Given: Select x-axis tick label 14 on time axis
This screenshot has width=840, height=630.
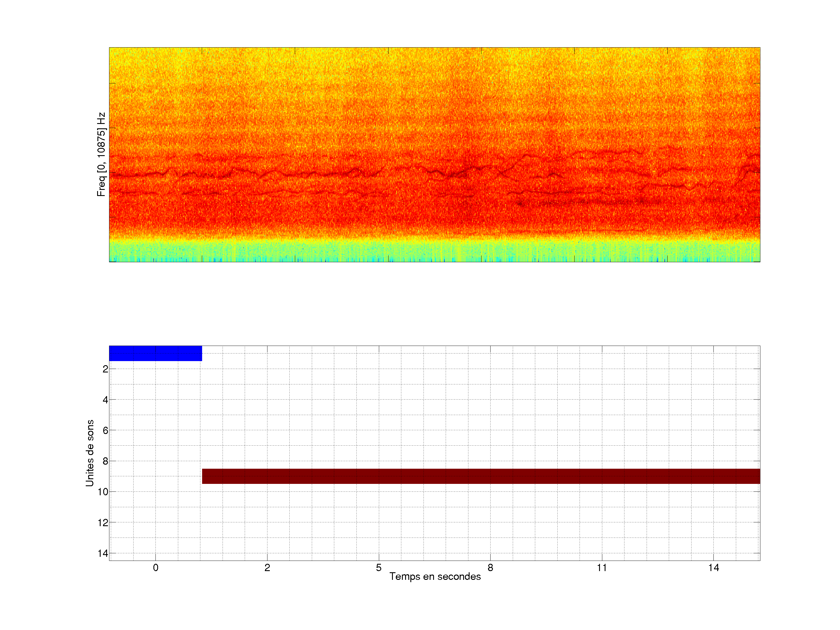Looking at the screenshot, I should (x=713, y=568).
